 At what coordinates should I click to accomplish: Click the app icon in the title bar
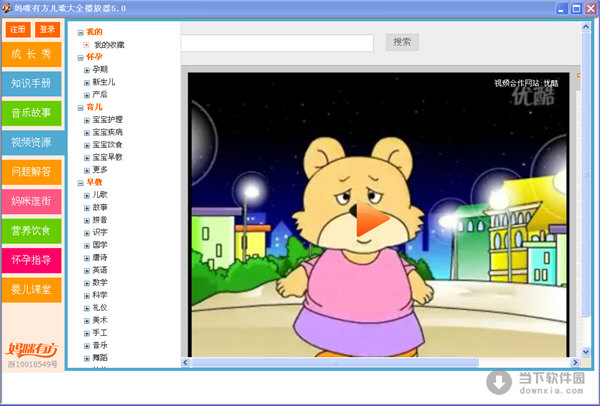pyautogui.click(x=7, y=8)
